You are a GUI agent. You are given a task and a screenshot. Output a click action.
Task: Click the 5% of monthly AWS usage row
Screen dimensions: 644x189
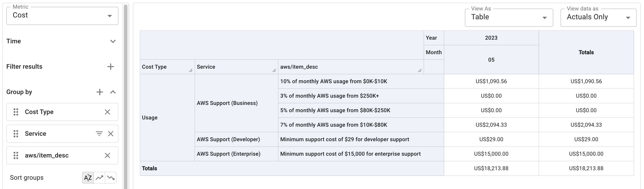[x=361, y=110]
